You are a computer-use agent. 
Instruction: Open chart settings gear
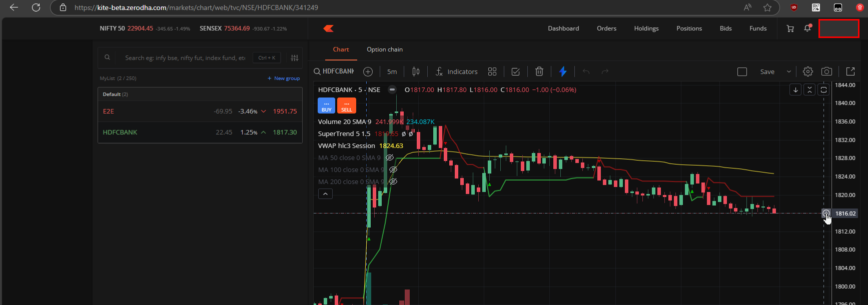[808, 71]
